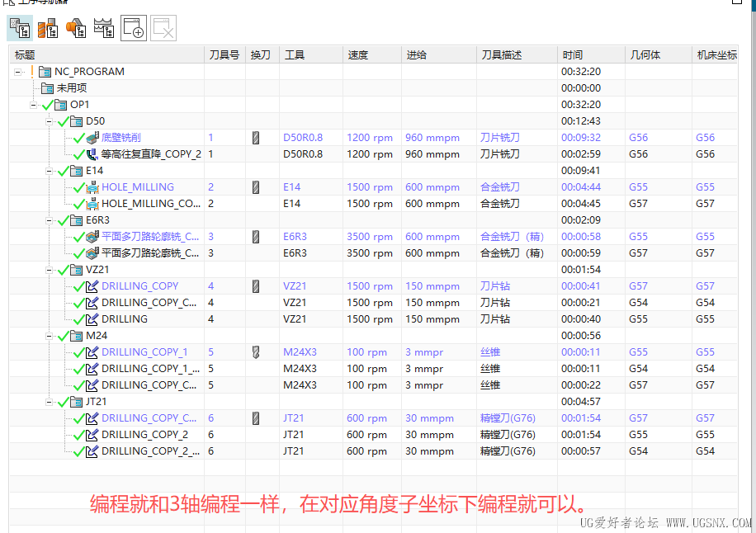Collapse the VZ21 program group
The image size is (756, 533).
[x=50, y=270]
